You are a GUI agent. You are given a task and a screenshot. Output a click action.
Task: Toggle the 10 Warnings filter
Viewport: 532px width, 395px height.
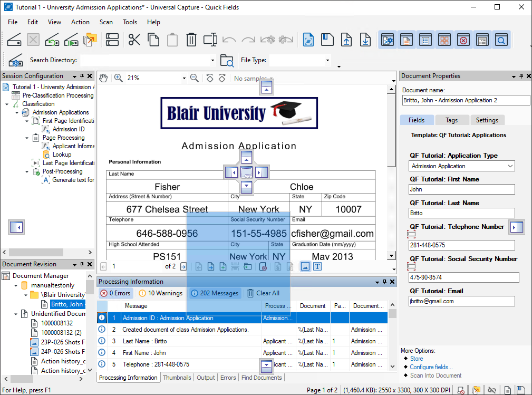pos(160,293)
